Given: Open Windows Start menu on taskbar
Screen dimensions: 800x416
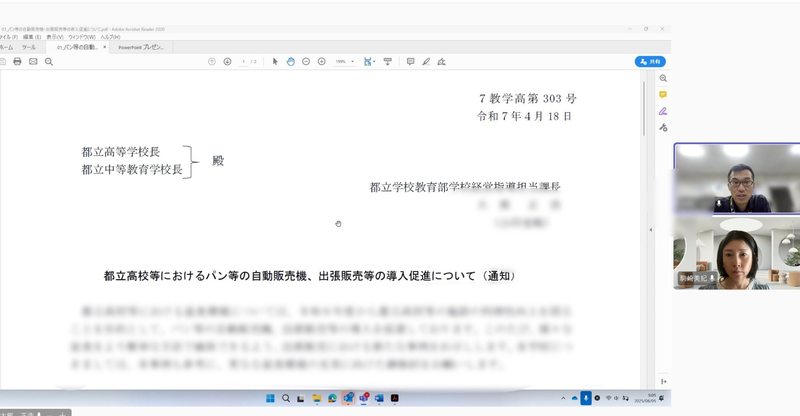Looking at the screenshot, I should [269, 398].
